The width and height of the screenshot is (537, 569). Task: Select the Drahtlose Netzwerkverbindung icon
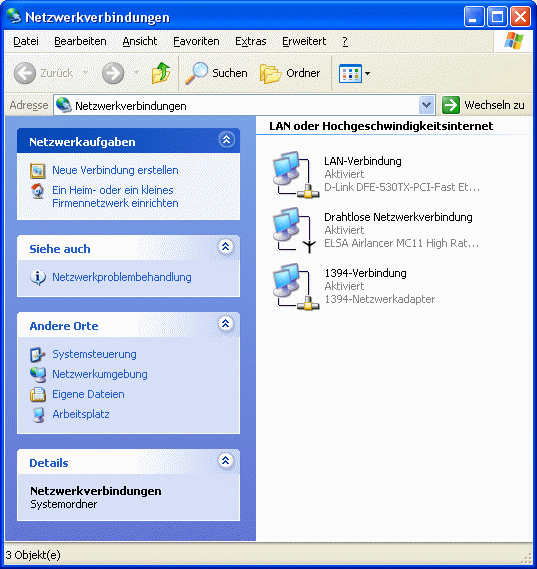point(295,230)
